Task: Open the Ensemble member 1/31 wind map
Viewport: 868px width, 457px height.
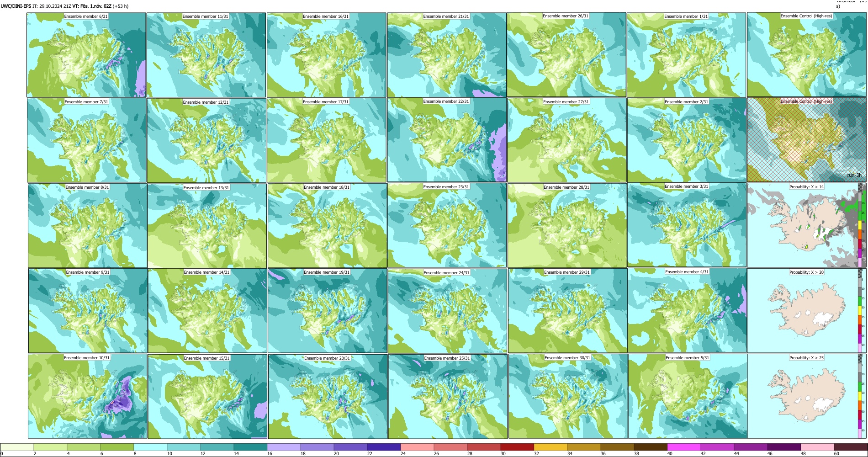Action: pos(686,55)
